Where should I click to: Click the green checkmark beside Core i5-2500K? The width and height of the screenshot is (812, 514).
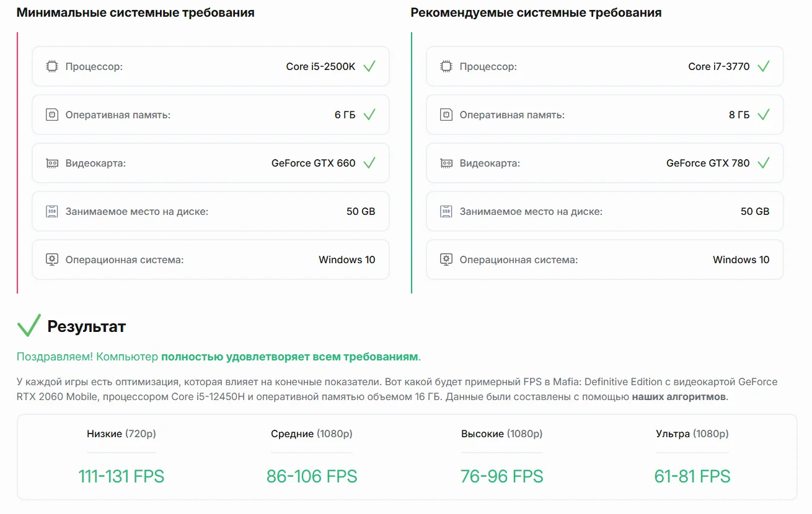[369, 66]
